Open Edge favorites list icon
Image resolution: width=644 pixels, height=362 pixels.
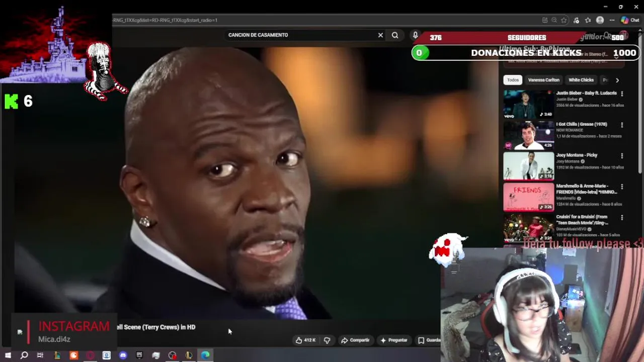(588, 20)
